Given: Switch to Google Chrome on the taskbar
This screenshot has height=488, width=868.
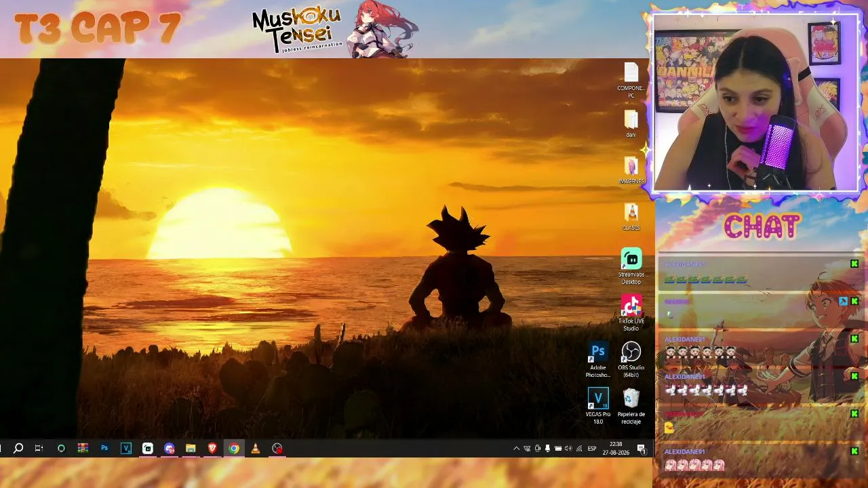Looking at the screenshot, I should tap(234, 448).
